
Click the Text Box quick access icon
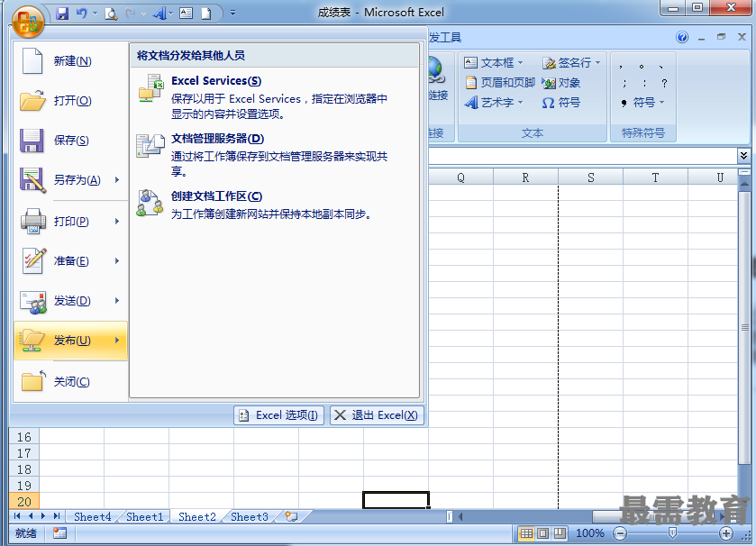(x=187, y=14)
